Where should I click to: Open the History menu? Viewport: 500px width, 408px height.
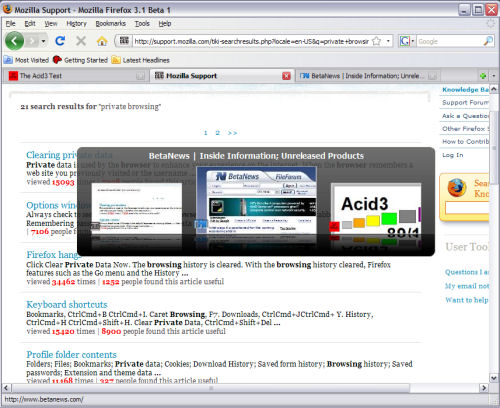coord(76,24)
